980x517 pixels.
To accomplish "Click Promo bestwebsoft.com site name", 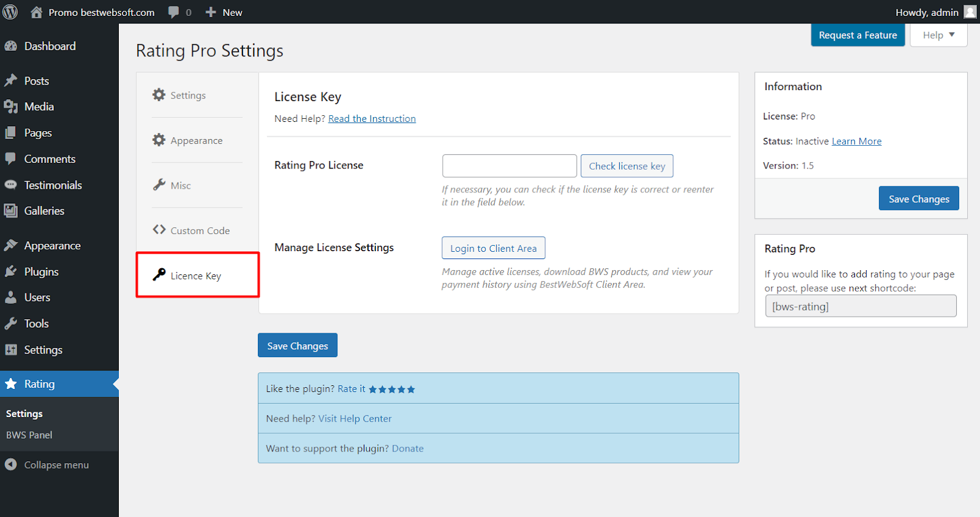I will (x=102, y=12).
